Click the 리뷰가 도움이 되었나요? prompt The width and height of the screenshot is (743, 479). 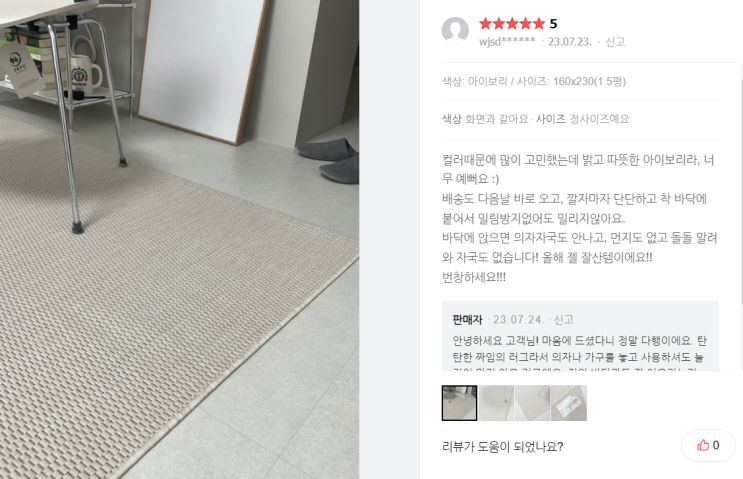pyautogui.click(x=502, y=446)
